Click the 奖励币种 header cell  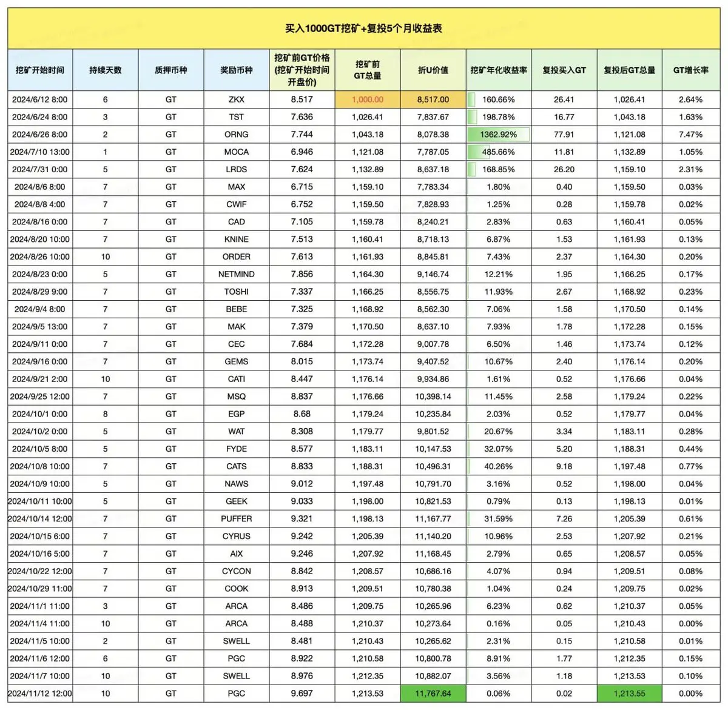coord(237,70)
